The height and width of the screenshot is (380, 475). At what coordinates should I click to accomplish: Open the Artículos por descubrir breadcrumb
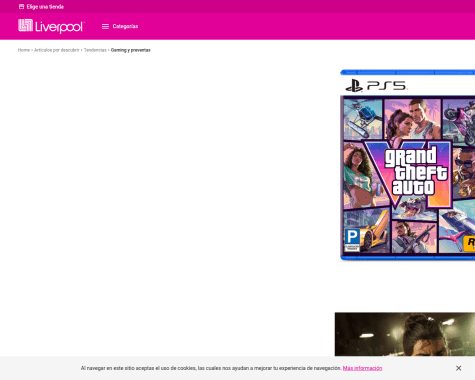[57, 50]
